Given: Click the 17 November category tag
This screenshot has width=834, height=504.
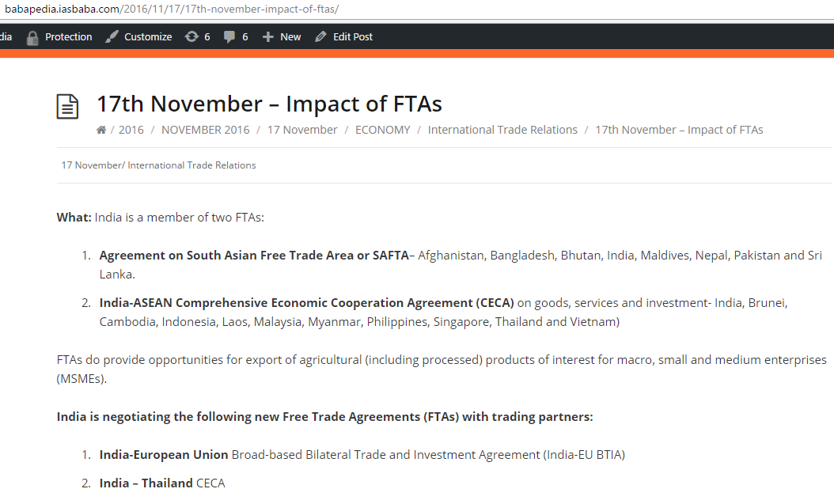Looking at the screenshot, I should coord(92,165).
